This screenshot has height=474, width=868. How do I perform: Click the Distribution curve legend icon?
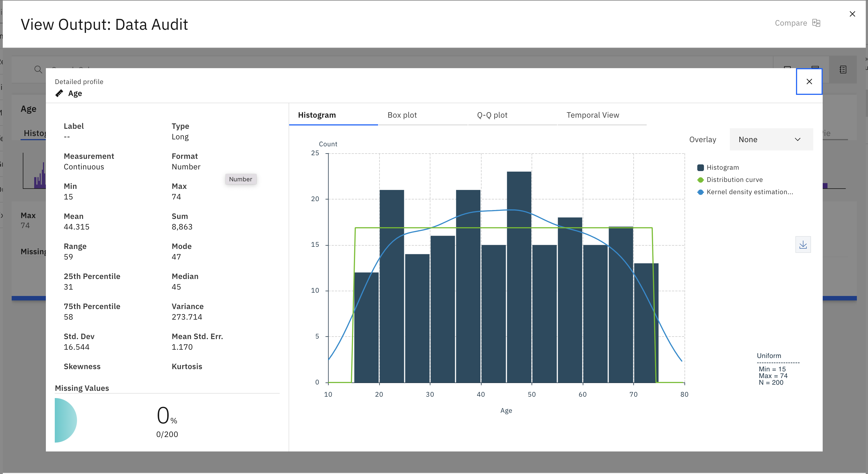(700, 179)
